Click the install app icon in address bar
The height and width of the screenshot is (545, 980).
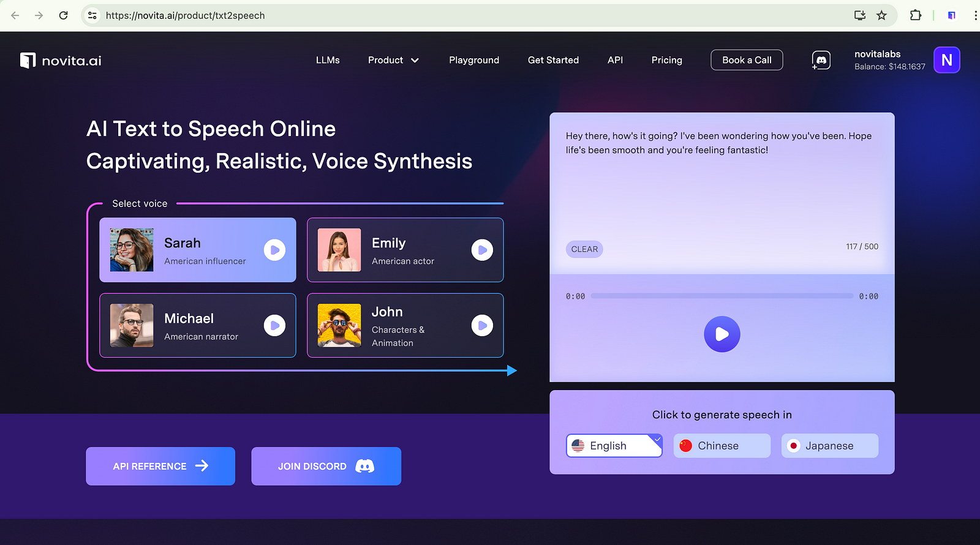(860, 15)
